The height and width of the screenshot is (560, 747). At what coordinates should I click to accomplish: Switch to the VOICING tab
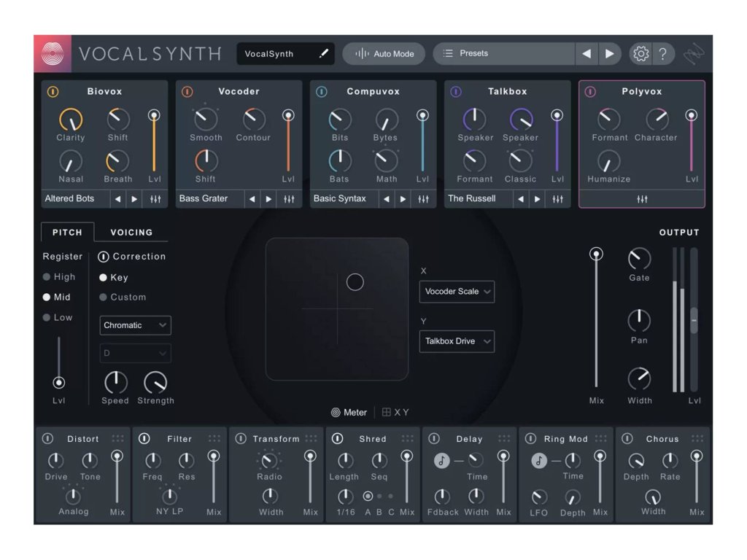(x=131, y=233)
